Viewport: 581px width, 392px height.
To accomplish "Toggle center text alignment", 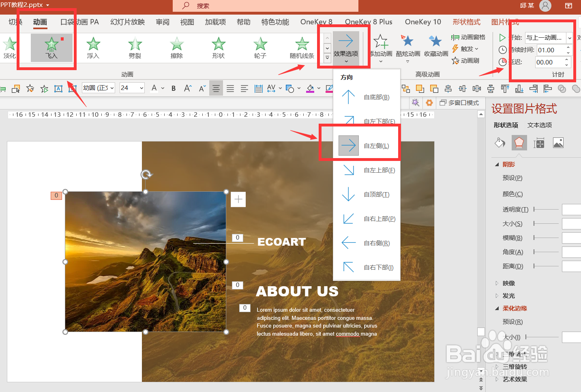I will tap(216, 88).
